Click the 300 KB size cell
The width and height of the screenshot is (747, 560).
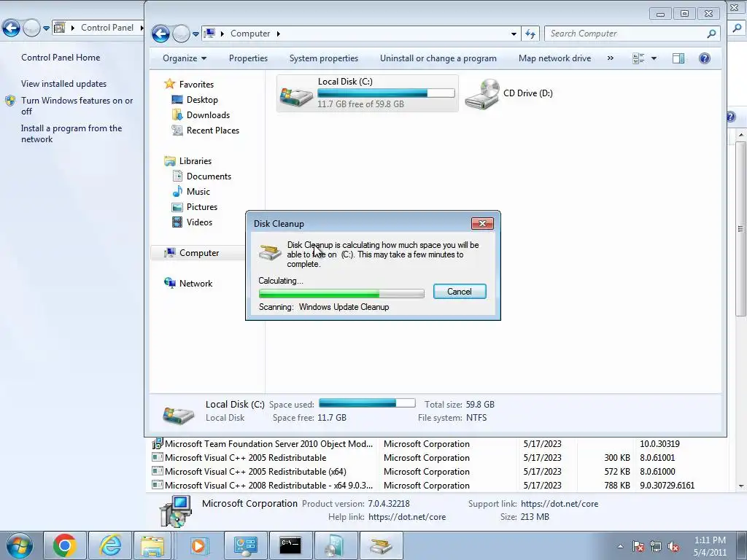[617, 458]
